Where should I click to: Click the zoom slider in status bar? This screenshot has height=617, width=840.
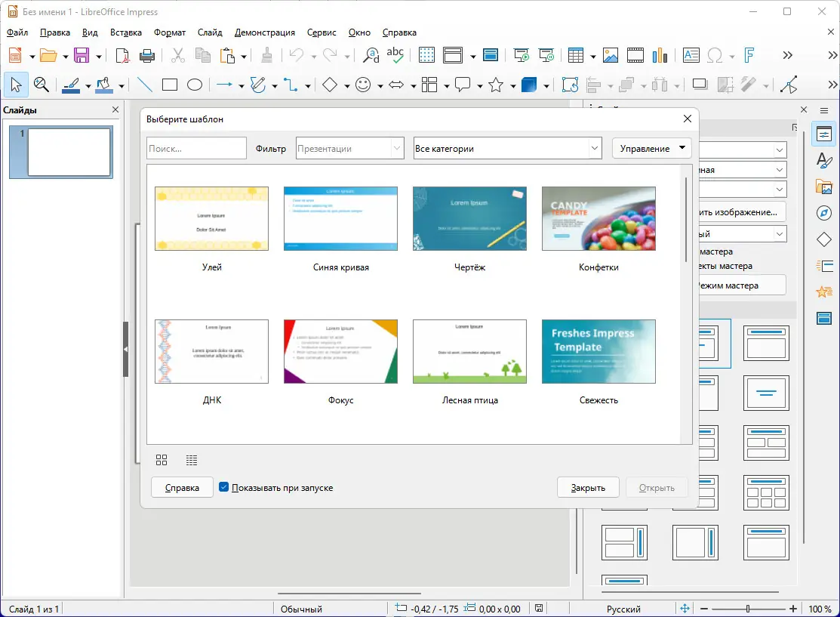747,609
